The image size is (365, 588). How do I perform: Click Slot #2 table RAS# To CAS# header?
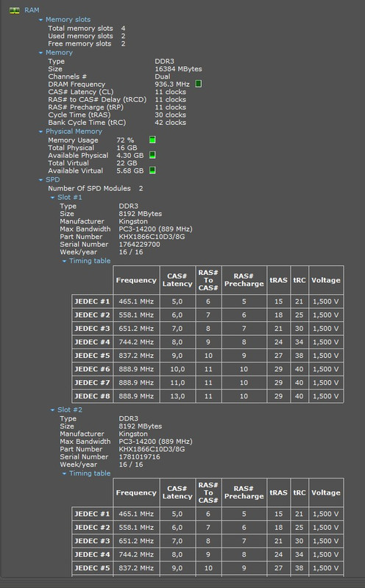pyautogui.click(x=208, y=492)
